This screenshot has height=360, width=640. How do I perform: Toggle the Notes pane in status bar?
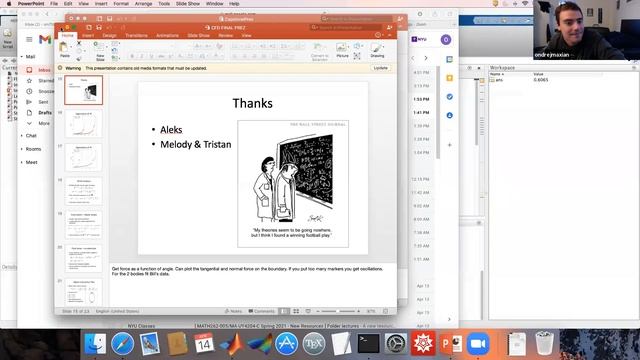click(233, 311)
